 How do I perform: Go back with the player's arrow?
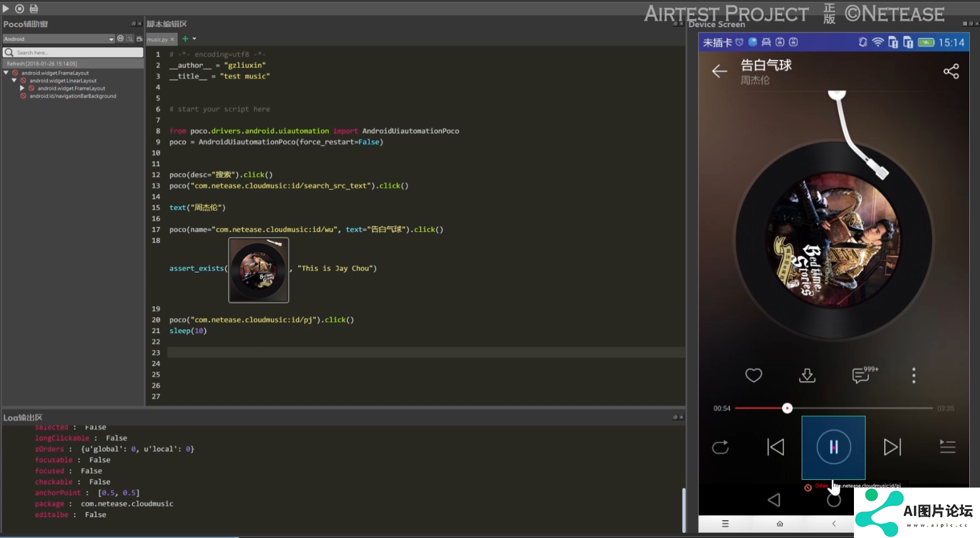point(720,71)
